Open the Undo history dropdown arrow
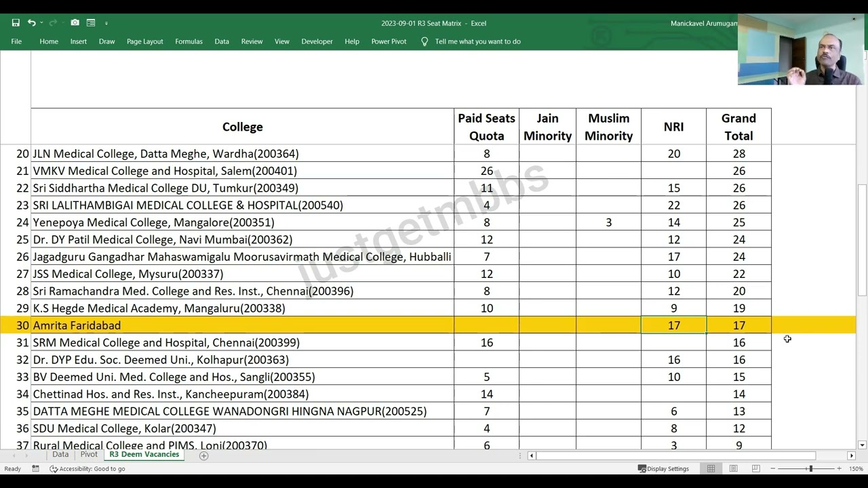Image resolution: width=868 pixels, height=488 pixels. (41, 23)
